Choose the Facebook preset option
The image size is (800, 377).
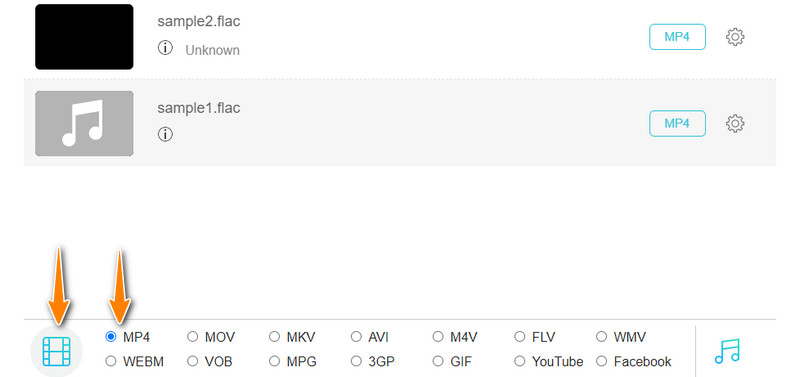602,361
